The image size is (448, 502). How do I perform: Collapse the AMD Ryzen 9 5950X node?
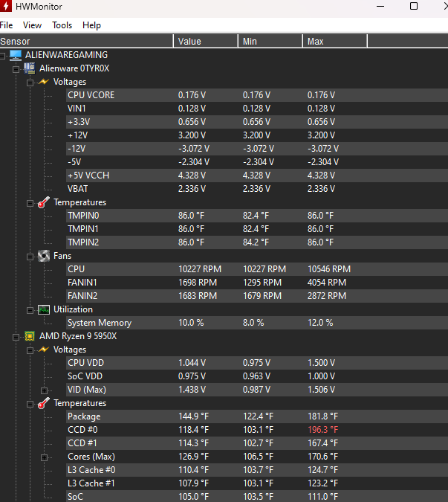click(16, 337)
